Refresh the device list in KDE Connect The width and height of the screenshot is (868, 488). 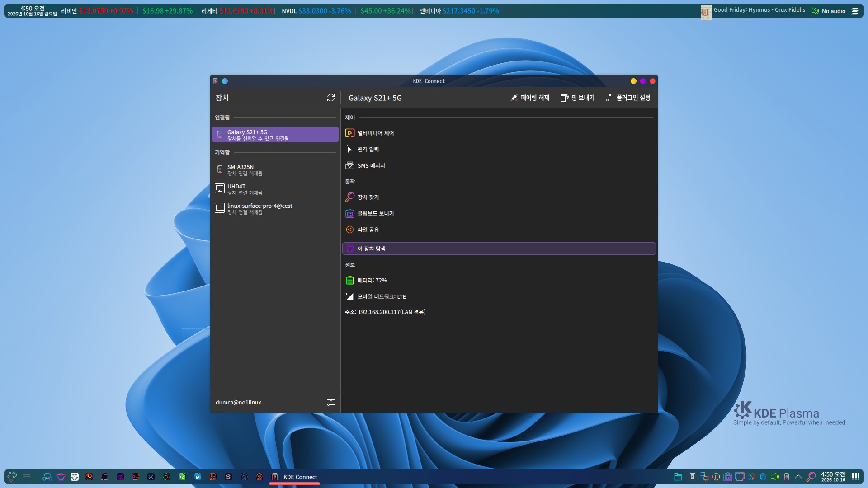[331, 98]
